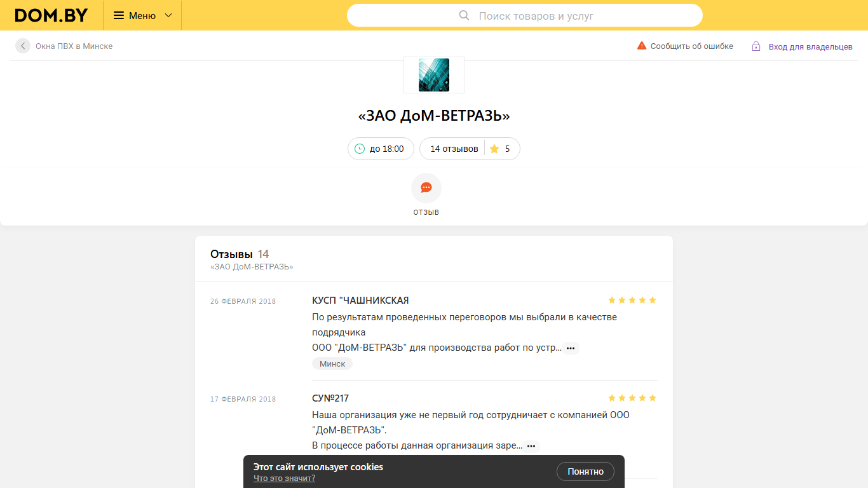Click the «ЗАО ДоМ-ВЕТРАЗЬ» subtitle under Отзывы

(252, 267)
